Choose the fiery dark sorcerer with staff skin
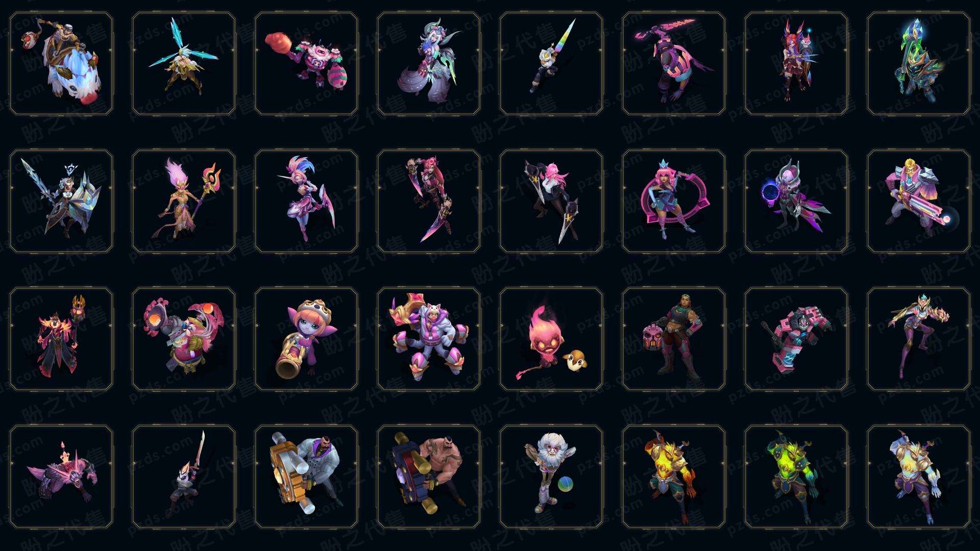The width and height of the screenshot is (980, 551). click(61, 339)
